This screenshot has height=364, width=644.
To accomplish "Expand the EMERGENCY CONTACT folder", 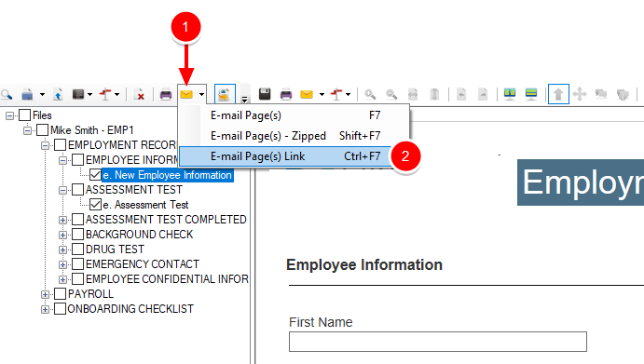I will pyautogui.click(x=62, y=264).
